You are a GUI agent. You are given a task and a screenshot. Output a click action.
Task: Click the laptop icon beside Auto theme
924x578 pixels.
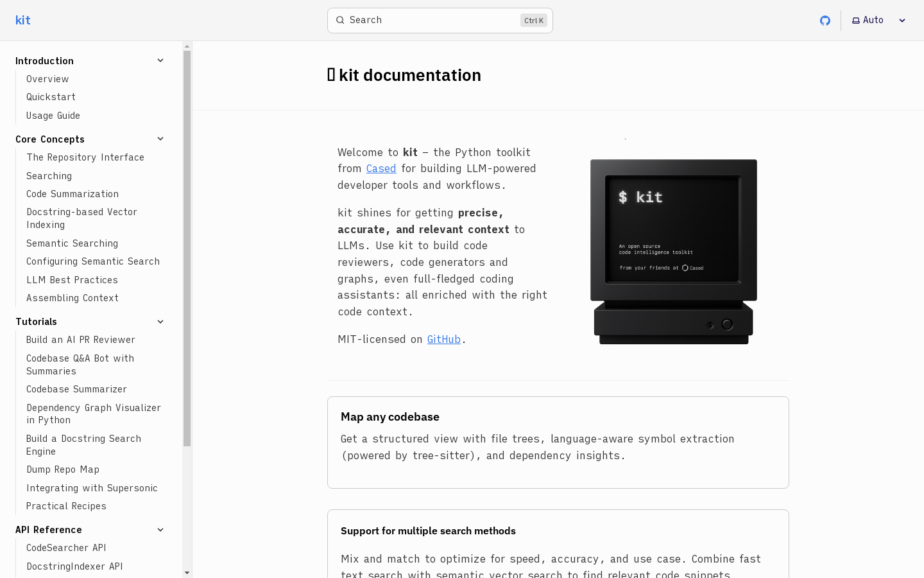click(x=856, y=21)
